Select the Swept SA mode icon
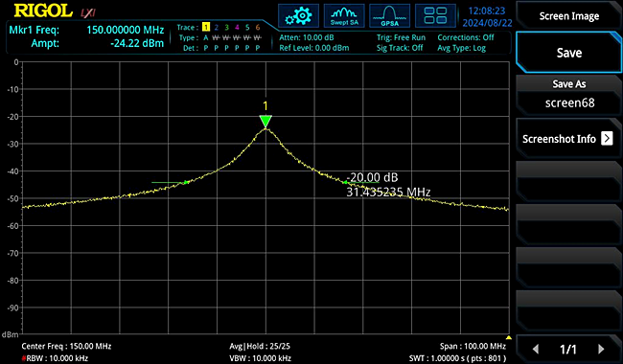Viewport: 623px width, 364px height. pos(344,16)
